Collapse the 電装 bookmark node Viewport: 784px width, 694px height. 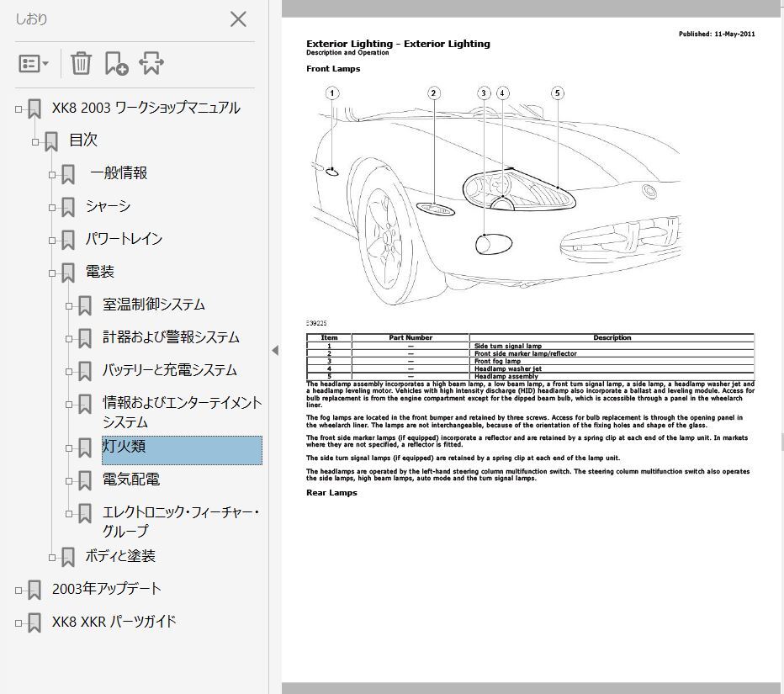coord(52,273)
